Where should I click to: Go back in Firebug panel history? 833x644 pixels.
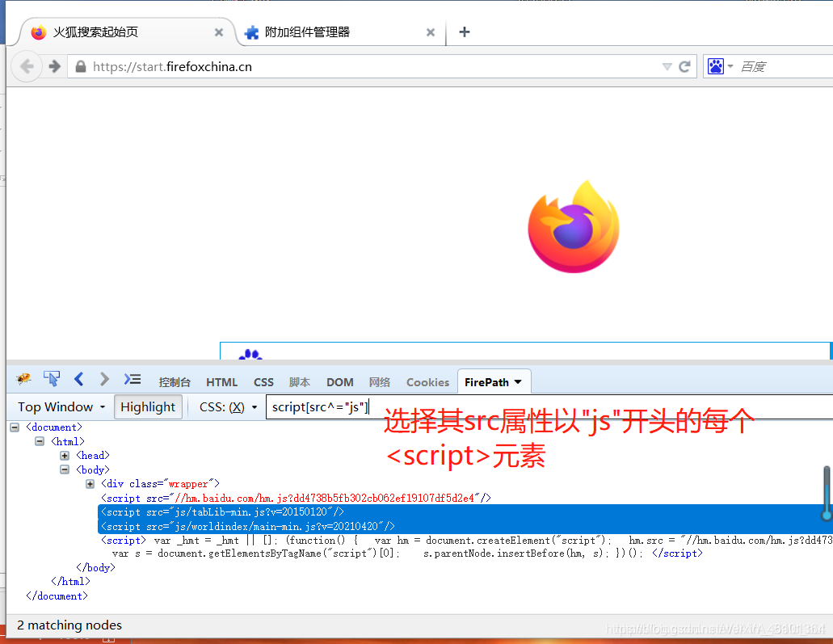coord(79,379)
